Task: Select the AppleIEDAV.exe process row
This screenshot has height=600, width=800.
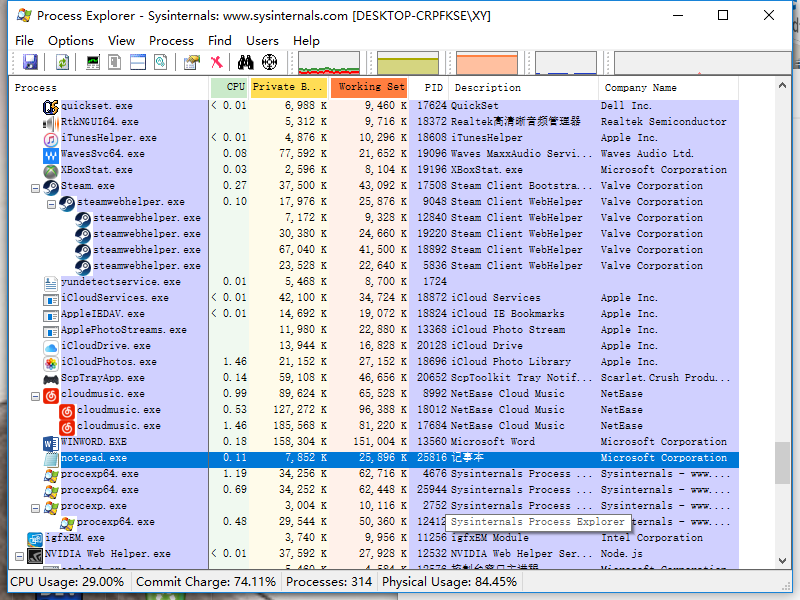Action: coord(374,314)
